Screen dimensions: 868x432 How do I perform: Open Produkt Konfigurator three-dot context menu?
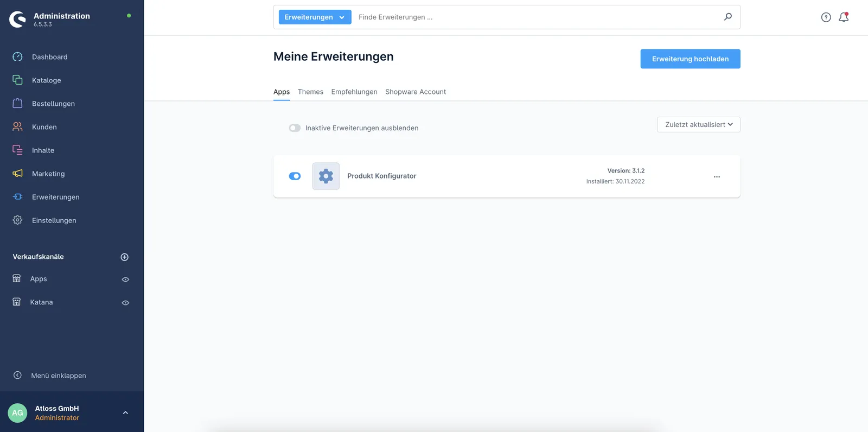point(717,177)
